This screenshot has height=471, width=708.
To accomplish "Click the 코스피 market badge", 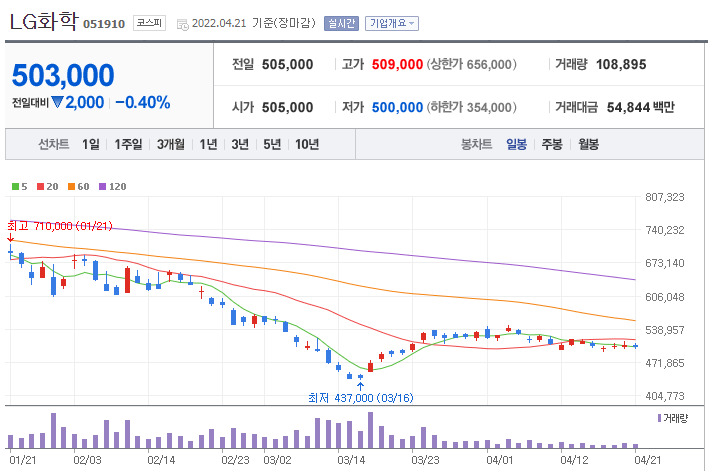I will coord(149,23).
